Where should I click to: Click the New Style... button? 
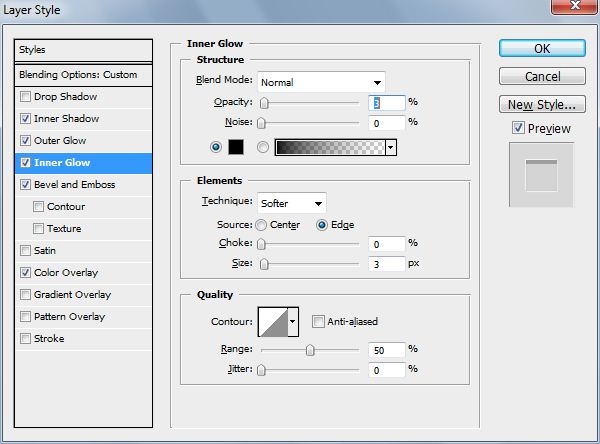(542, 104)
